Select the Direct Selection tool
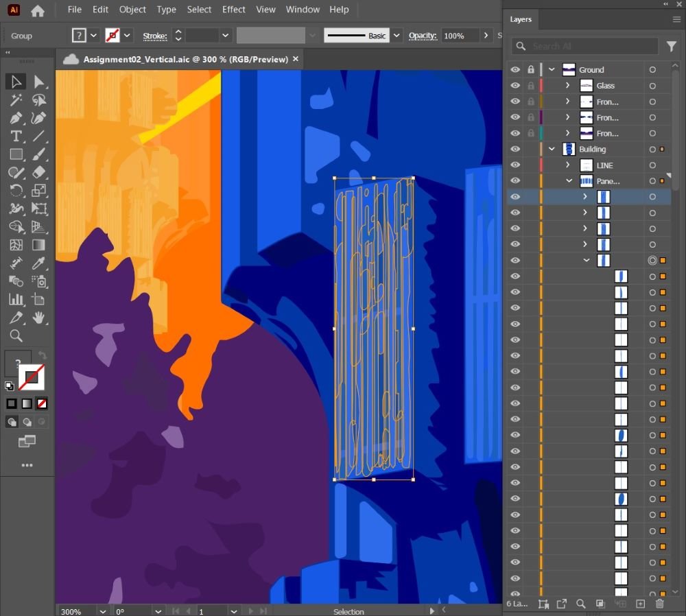Screen dimensions: 686x616 coord(39,82)
